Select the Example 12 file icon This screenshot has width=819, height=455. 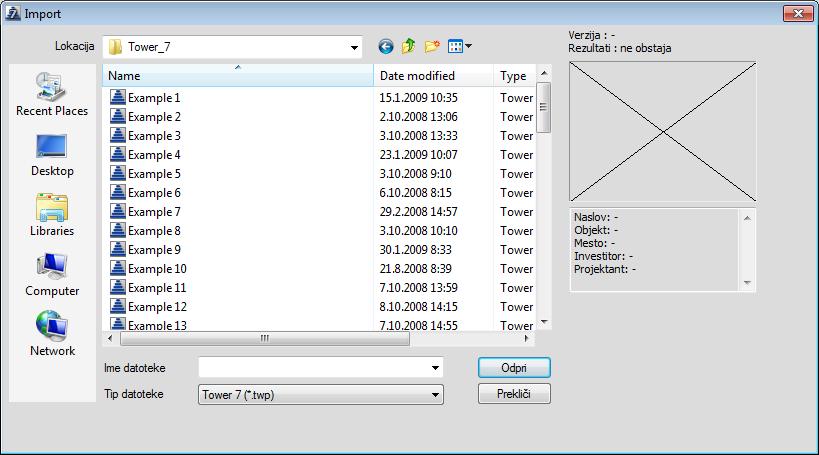[x=118, y=306]
